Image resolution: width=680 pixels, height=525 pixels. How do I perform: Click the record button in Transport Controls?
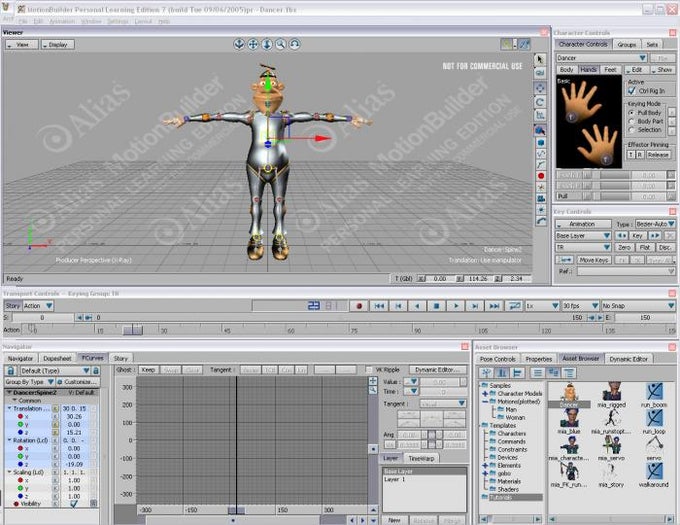click(359, 306)
